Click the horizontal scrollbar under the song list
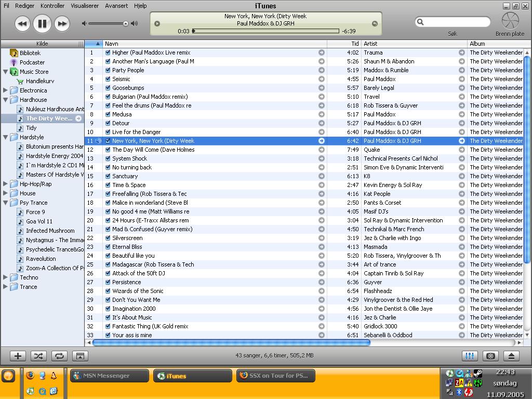 coord(231,343)
